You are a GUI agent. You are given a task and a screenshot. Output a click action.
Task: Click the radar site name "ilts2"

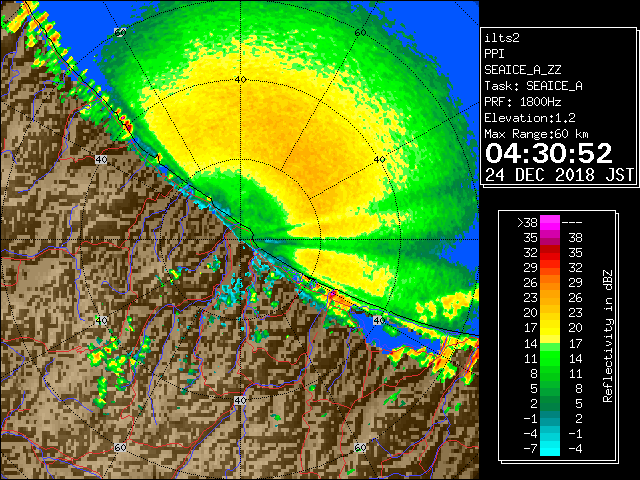click(x=502, y=38)
